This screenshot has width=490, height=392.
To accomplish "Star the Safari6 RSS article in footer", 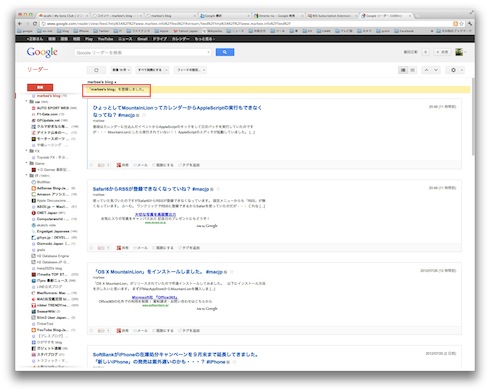I will coord(91,248).
